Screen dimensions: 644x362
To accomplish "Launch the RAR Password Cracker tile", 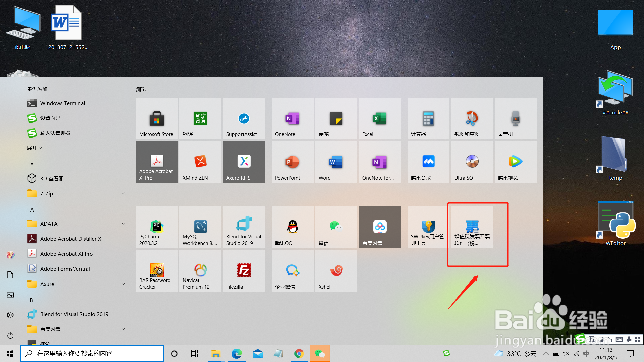I will (x=157, y=271).
